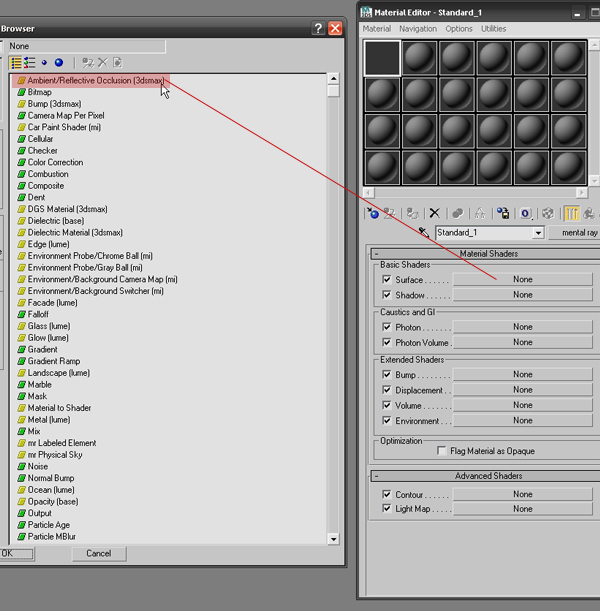Click the Get Material icon
This screenshot has width=600, height=611.
[x=373, y=213]
